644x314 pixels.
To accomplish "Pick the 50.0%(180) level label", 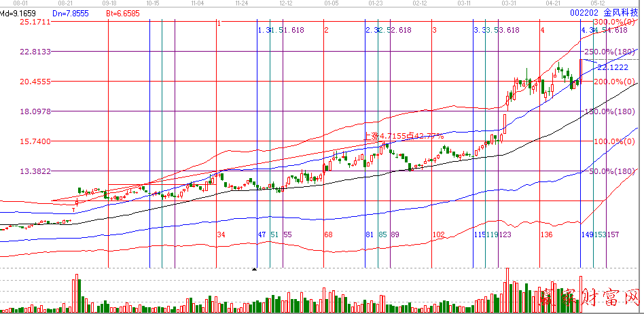I will [x=613, y=171].
